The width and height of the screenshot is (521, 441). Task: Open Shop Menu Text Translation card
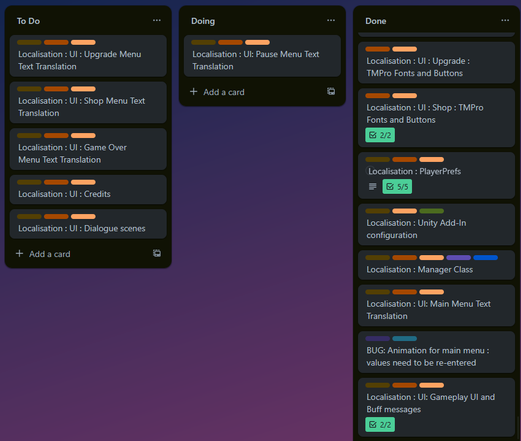pos(88,103)
